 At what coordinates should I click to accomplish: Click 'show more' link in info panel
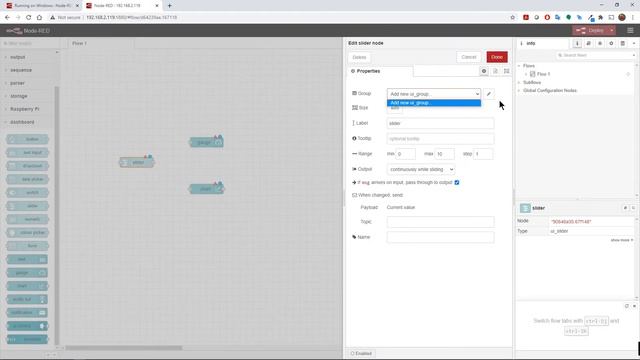[x=622, y=240]
